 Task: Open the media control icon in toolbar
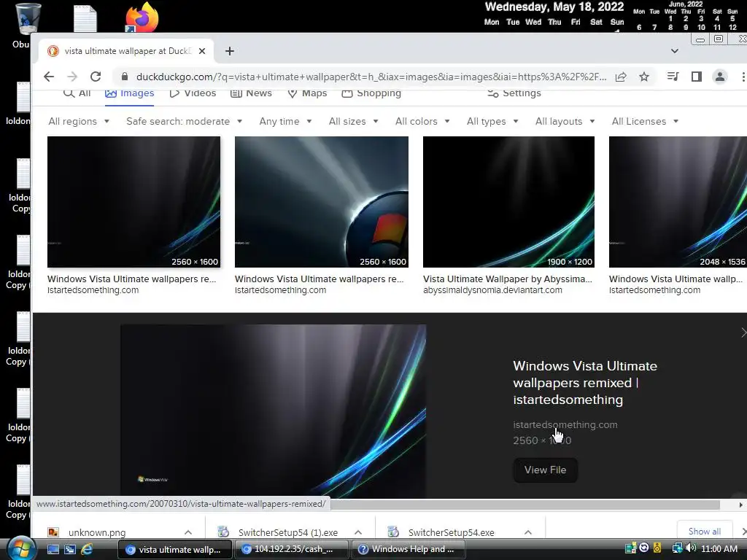point(673,76)
